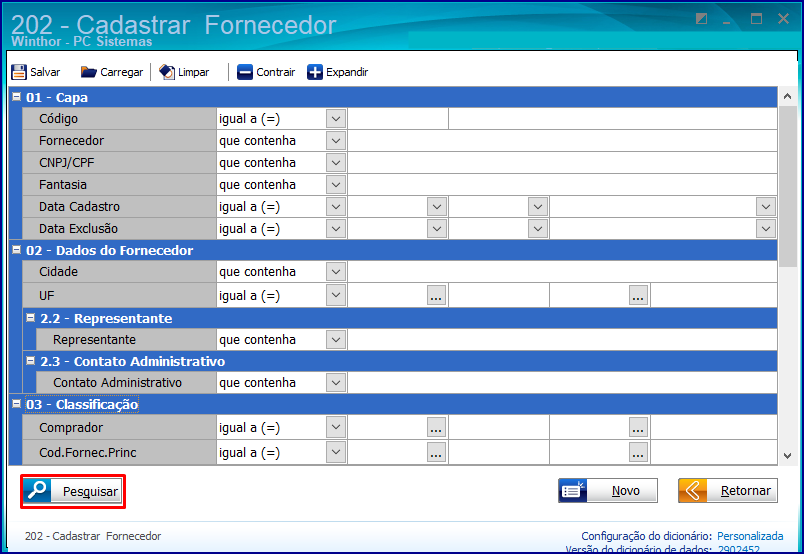Open the Contato Administrativo operator dropdown
Viewport: 804px width, 554px height.
click(336, 383)
